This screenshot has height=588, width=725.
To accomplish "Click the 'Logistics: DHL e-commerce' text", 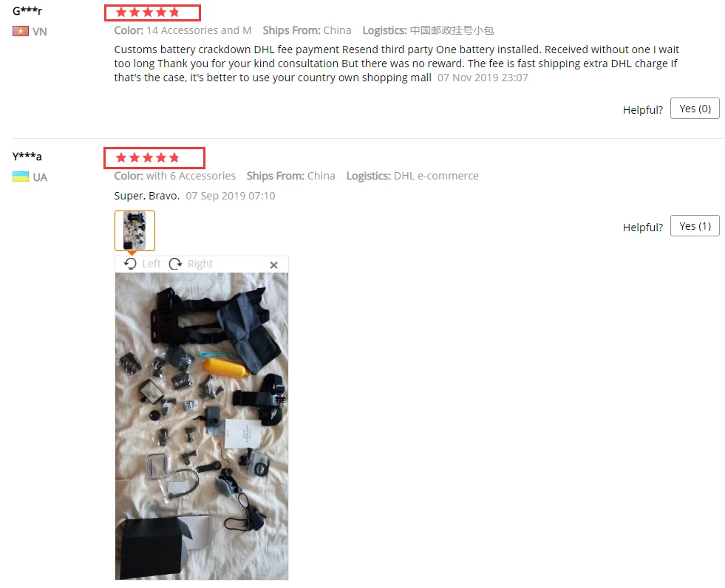I will 412,176.
